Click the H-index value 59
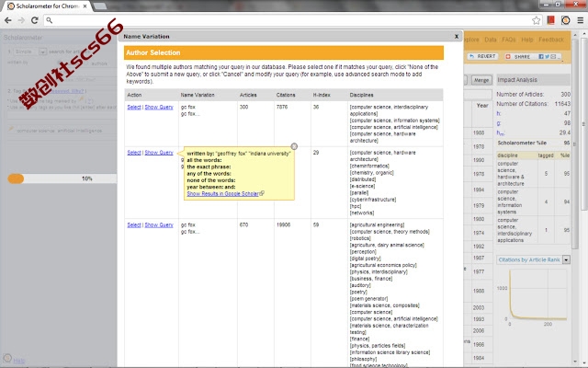The image size is (588, 368). click(316, 224)
